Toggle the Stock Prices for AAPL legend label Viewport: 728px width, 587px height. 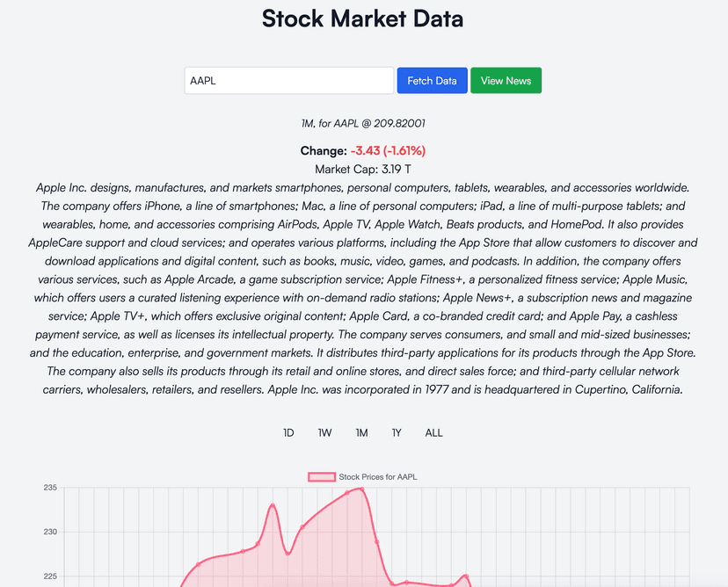(x=378, y=477)
